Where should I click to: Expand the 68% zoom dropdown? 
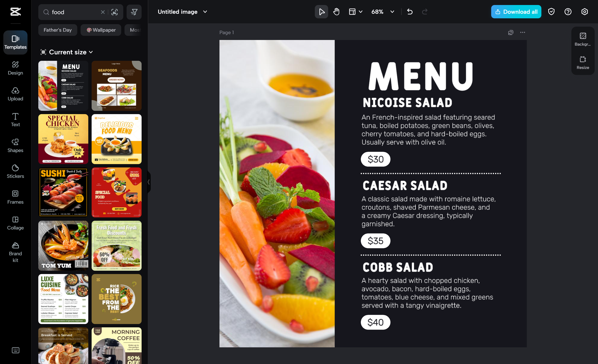(x=392, y=12)
